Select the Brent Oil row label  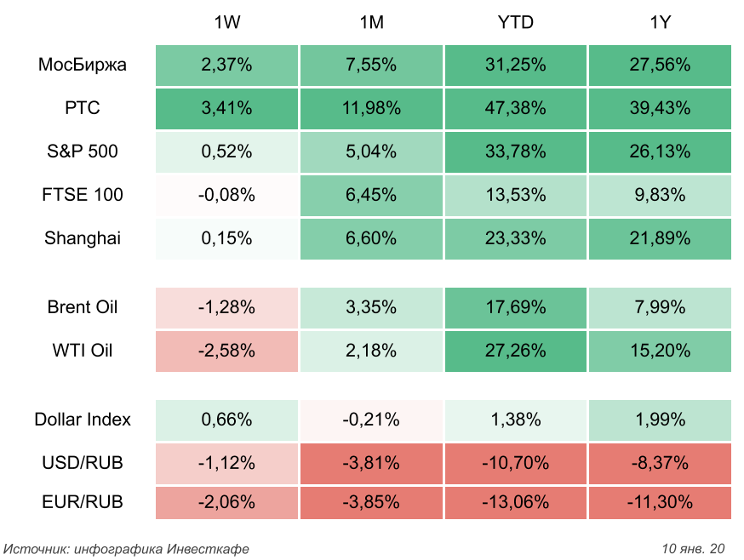[x=83, y=307]
